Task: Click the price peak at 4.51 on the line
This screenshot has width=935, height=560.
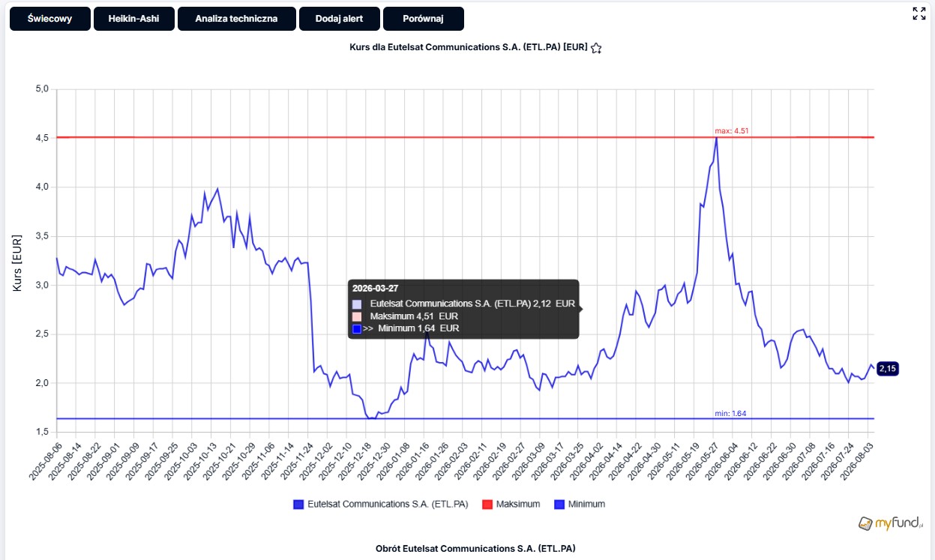Action: click(717, 138)
